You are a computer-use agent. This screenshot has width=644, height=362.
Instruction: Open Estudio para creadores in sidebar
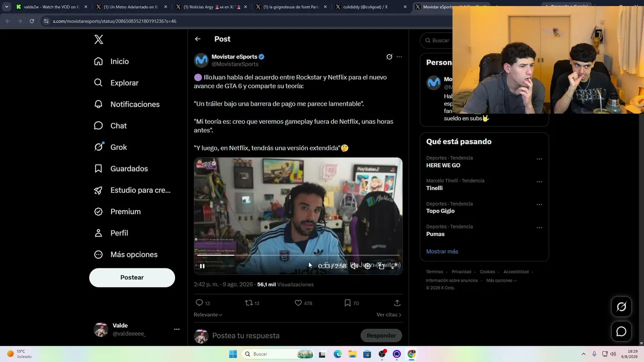click(132, 190)
